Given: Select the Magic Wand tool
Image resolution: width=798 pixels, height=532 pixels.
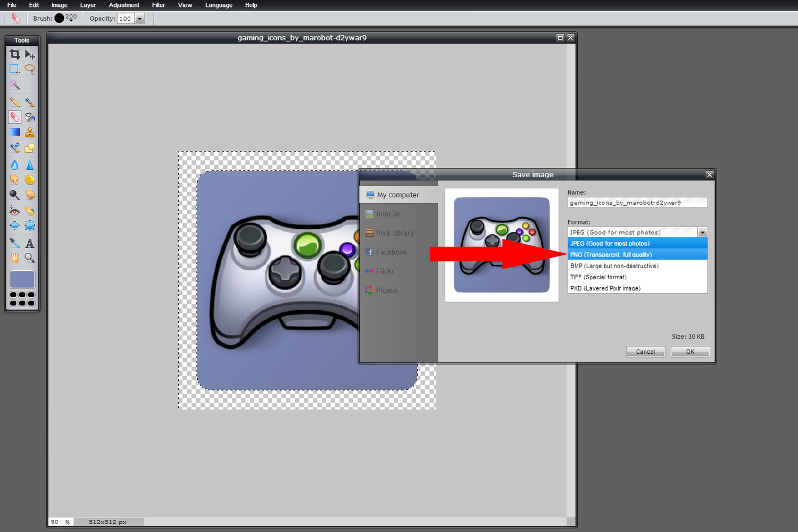Looking at the screenshot, I should point(14,85).
